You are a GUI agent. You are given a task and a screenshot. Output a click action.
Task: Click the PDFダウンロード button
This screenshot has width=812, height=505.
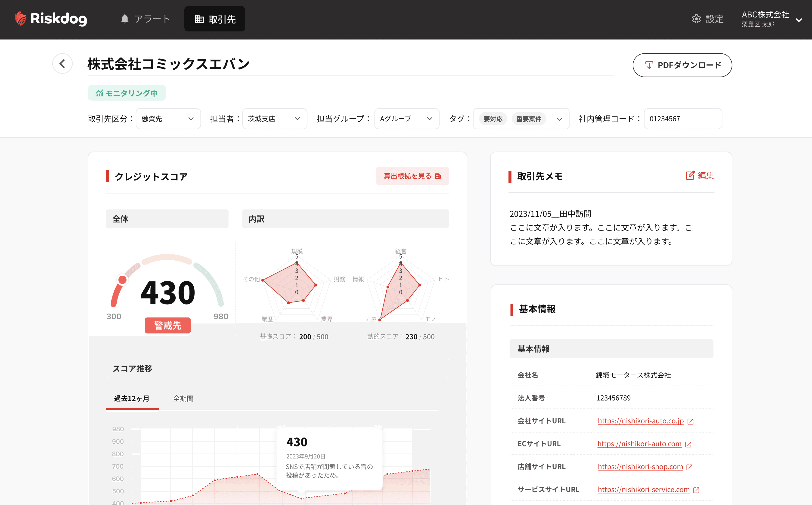pos(682,65)
